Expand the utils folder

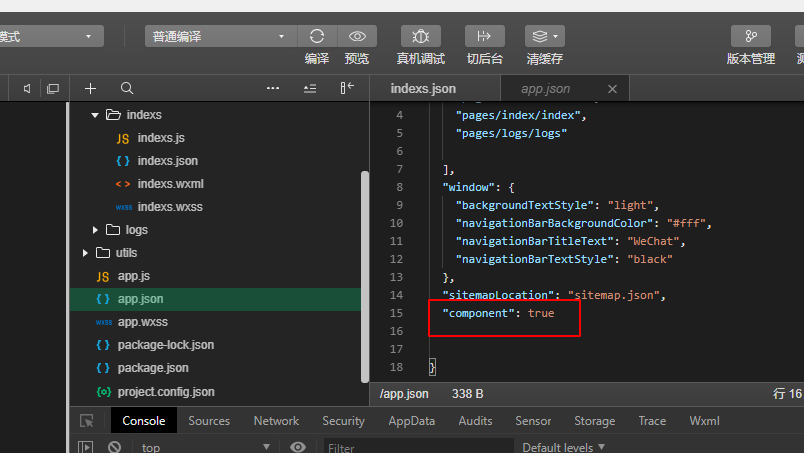pos(85,253)
